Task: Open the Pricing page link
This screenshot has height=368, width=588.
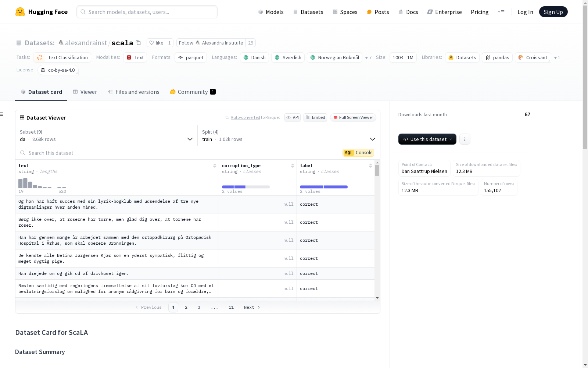Action: pyautogui.click(x=480, y=12)
